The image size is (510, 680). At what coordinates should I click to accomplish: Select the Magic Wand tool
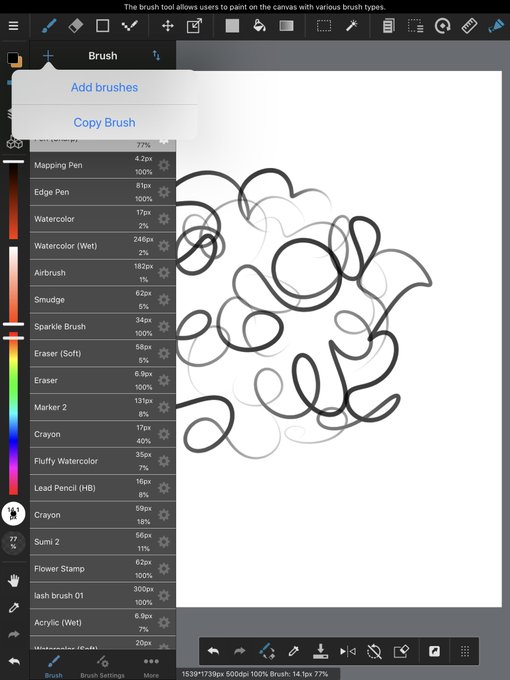pos(351,26)
